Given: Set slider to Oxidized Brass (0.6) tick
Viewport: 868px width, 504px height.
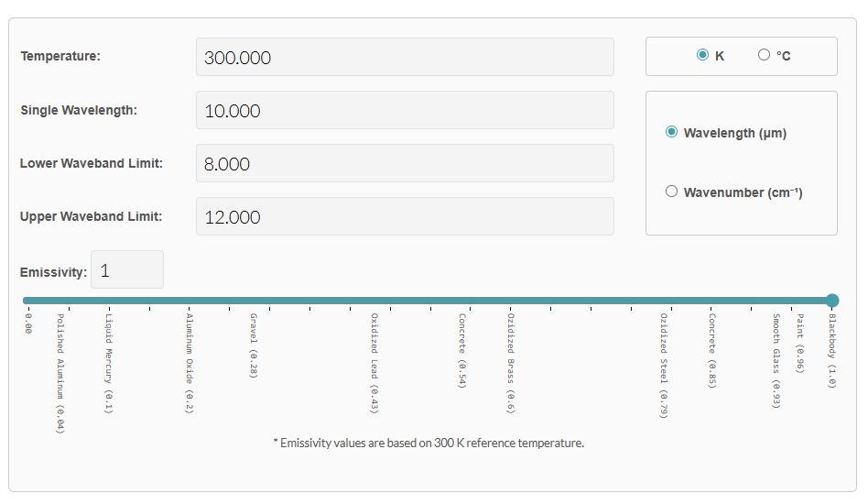Looking at the screenshot, I should point(511,301).
